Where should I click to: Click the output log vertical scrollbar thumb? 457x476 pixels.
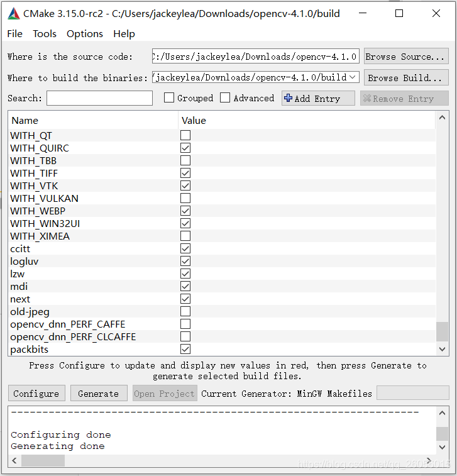click(442, 433)
